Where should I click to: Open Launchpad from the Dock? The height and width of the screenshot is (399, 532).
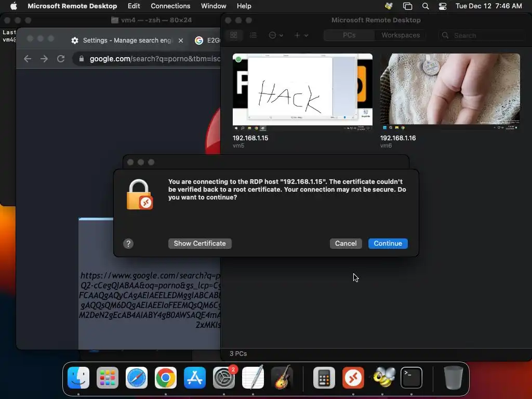click(x=108, y=377)
